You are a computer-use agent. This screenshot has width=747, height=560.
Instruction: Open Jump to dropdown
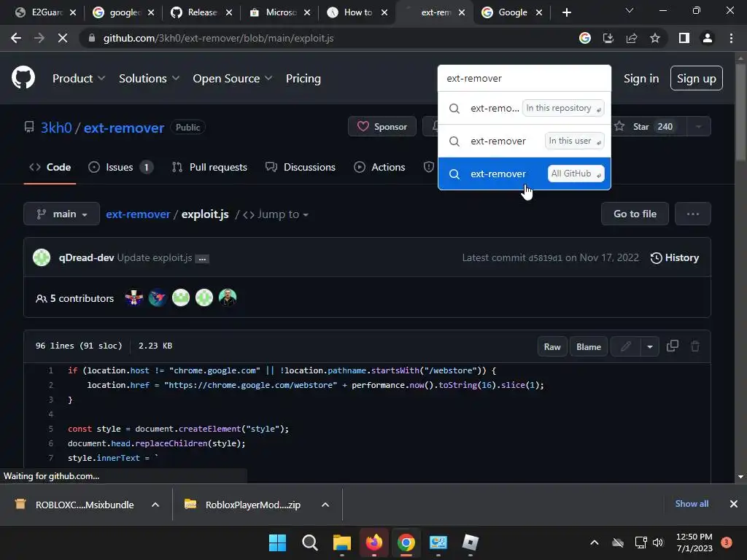pyautogui.click(x=276, y=214)
